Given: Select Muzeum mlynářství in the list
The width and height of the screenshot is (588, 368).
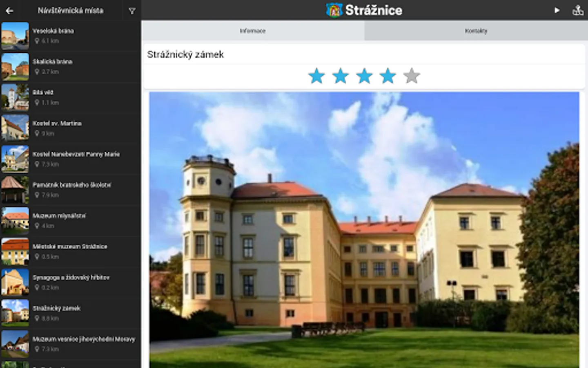Looking at the screenshot, I should tap(70, 221).
